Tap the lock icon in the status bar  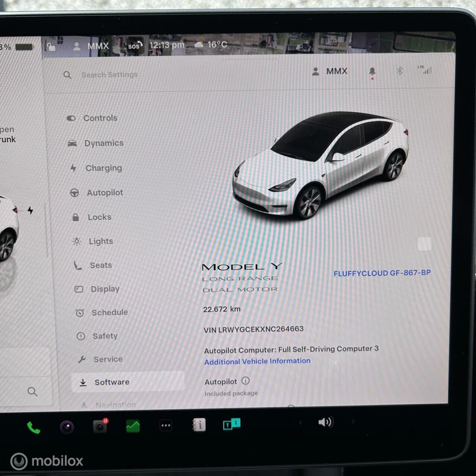click(51, 46)
